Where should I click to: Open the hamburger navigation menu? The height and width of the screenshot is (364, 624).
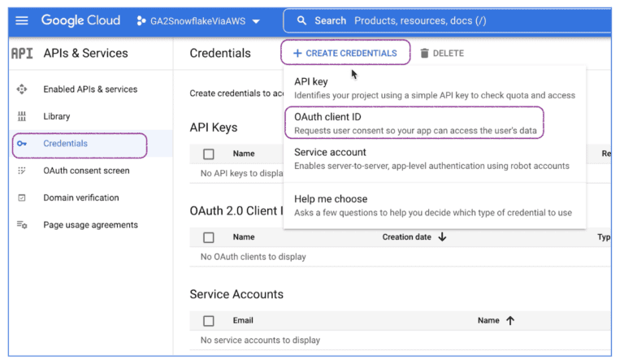click(22, 20)
